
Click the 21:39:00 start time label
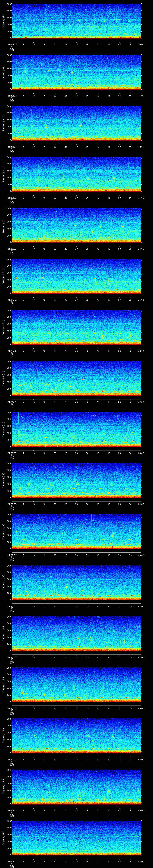tap(12, 555)
